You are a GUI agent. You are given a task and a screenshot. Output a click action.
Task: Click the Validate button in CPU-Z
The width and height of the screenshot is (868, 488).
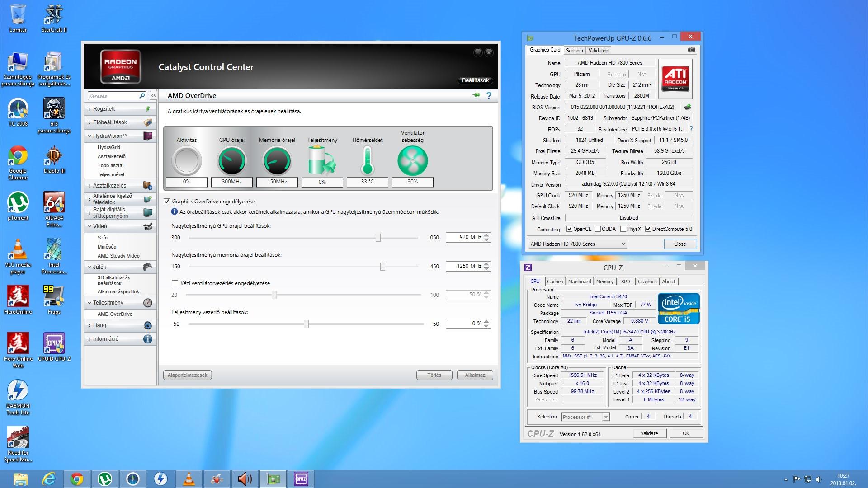(x=649, y=433)
